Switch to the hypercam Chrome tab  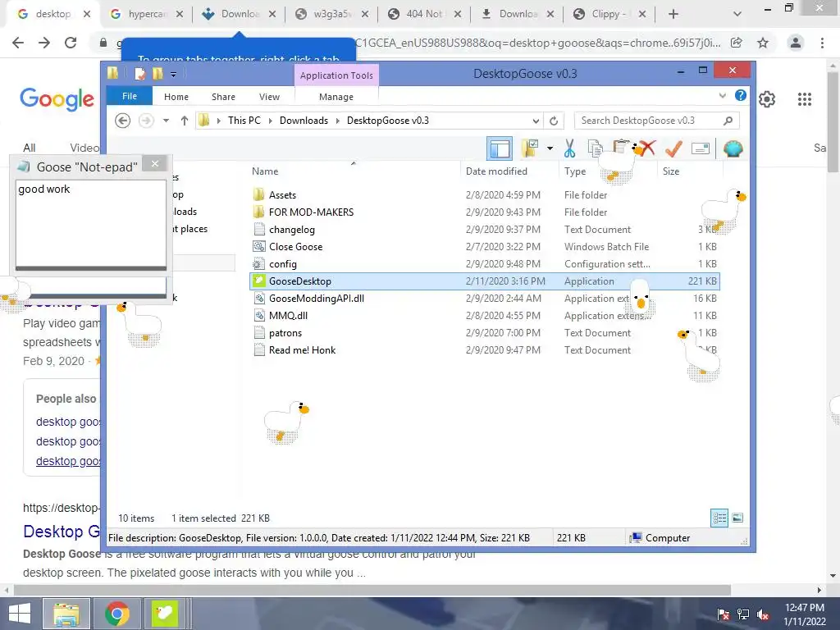(x=146, y=14)
